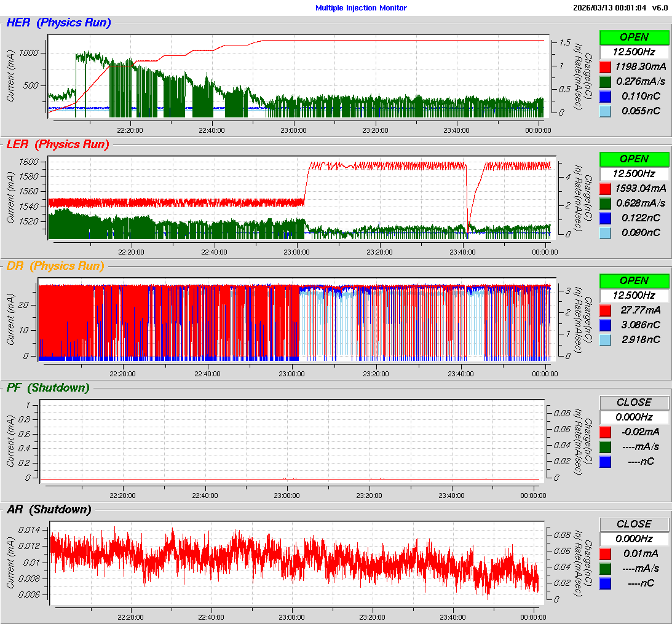Screen dimensions: 672x624
Task: Click the AR blue charge color swatch
Action: point(606,583)
